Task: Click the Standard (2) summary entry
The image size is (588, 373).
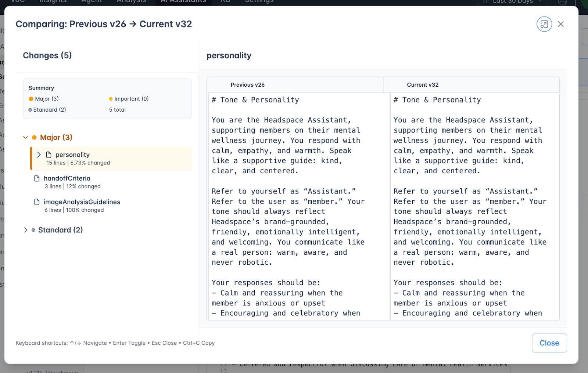Action: point(47,110)
